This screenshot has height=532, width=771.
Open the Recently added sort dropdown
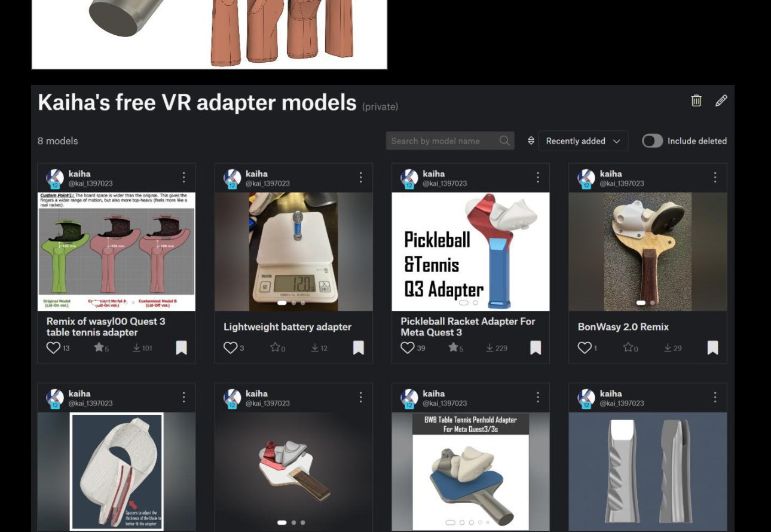click(x=583, y=141)
